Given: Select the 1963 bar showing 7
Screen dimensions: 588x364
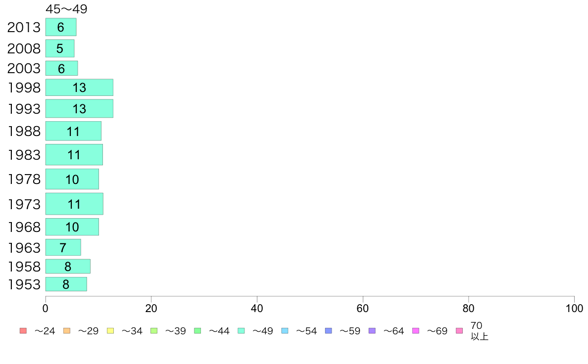Looking at the screenshot, I should tap(63, 247).
